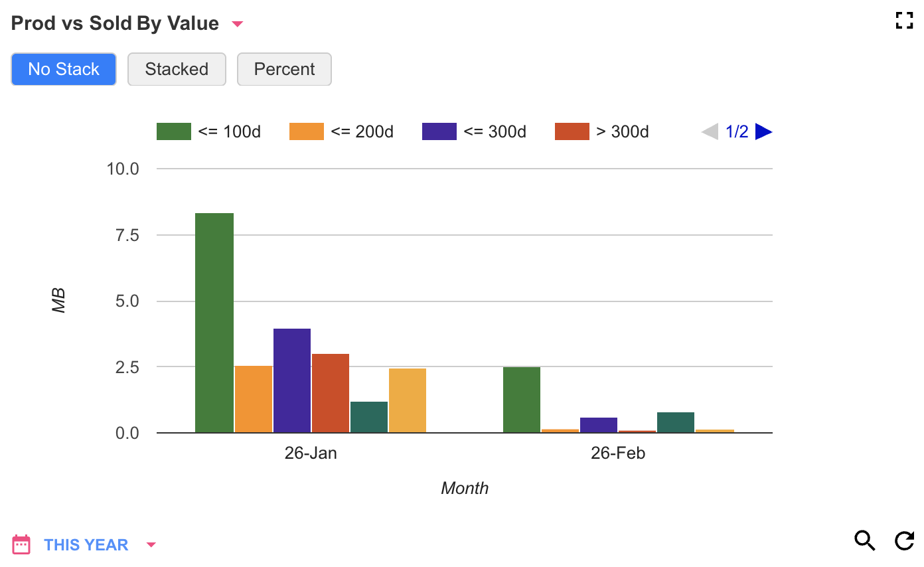Toggle the <= 100d green legend swatch
The height and width of the screenshot is (567, 924).
click(x=173, y=131)
